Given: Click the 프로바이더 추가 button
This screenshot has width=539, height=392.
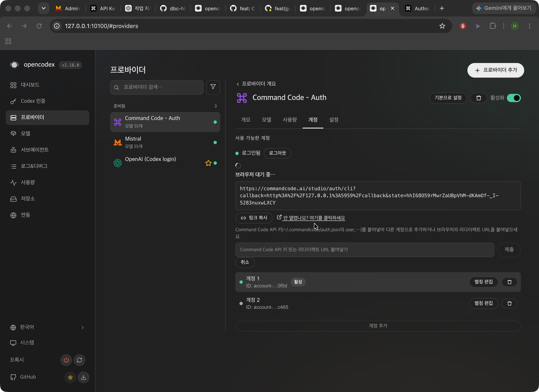Looking at the screenshot, I should pyautogui.click(x=496, y=70).
